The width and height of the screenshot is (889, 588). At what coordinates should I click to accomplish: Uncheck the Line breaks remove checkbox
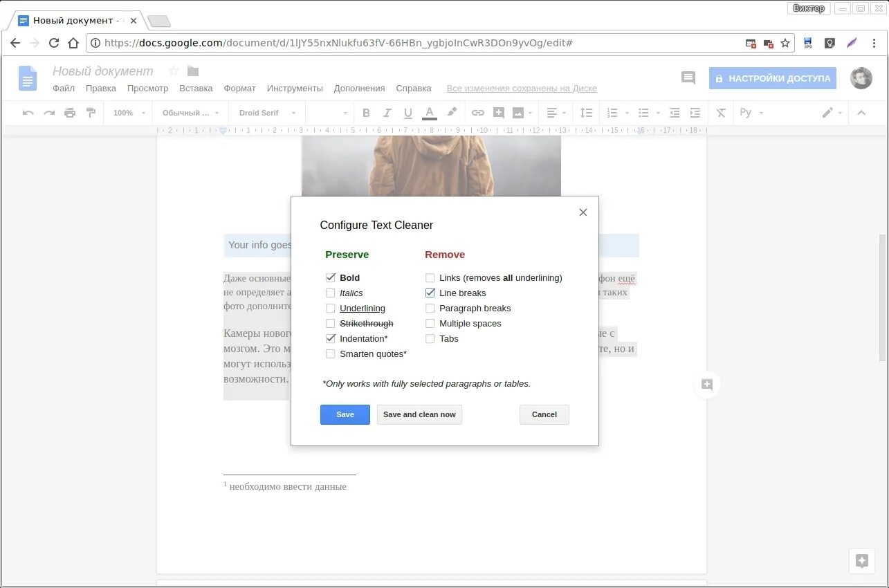430,293
